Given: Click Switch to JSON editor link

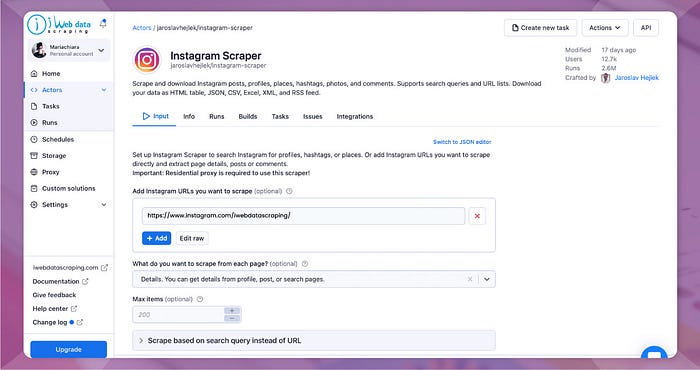Looking at the screenshot, I should point(462,142).
